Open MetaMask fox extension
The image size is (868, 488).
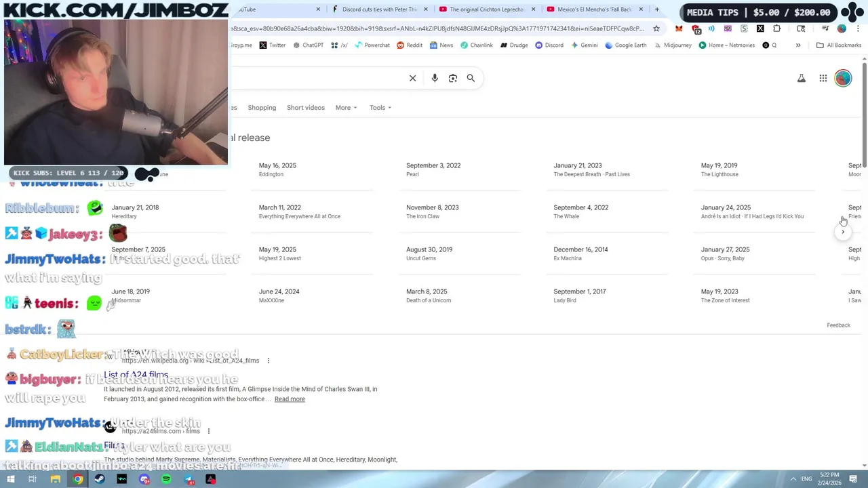[x=679, y=28]
